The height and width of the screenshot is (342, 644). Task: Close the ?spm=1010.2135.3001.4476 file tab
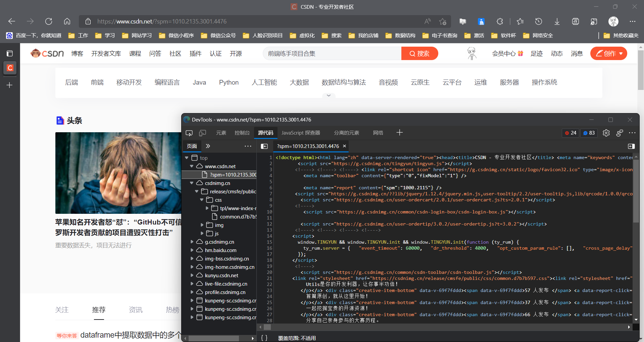click(x=344, y=146)
